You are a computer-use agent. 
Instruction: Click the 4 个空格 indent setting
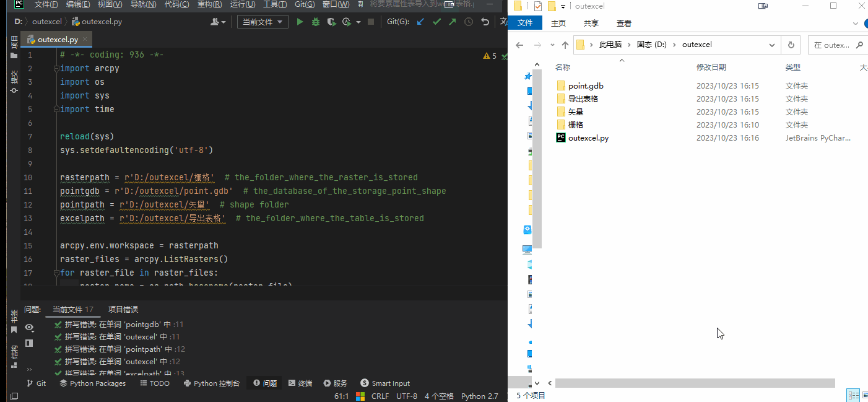click(x=440, y=396)
